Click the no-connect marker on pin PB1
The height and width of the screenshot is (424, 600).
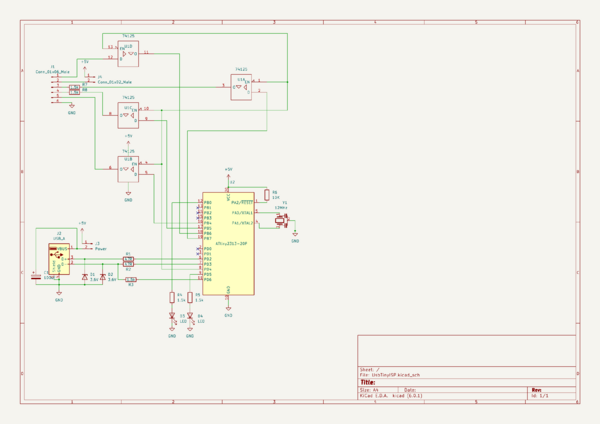point(198,208)
